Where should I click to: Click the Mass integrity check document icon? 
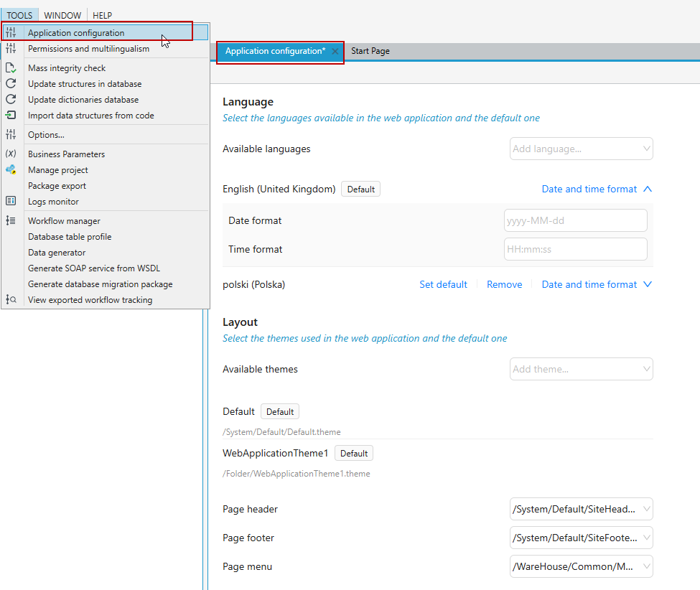pos(11,68)
